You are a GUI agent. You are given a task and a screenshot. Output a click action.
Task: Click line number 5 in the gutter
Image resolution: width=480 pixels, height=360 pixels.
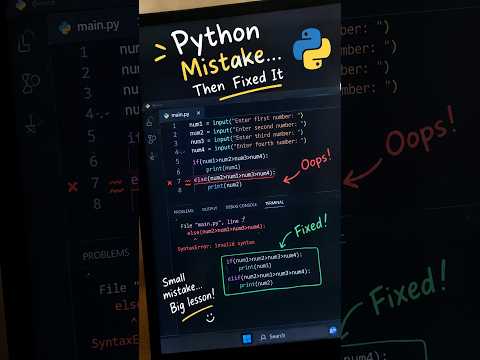click(x=177, y=162)
